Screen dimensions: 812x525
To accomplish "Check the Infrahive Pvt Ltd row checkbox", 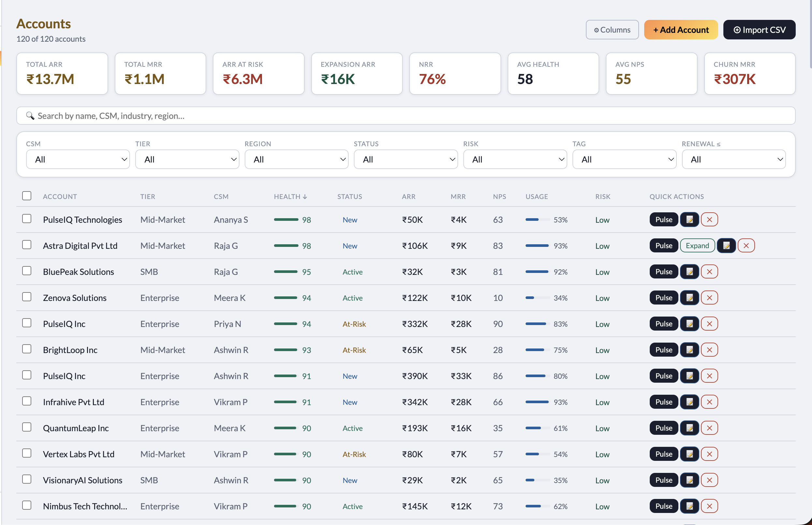I will tap(27, 401).
